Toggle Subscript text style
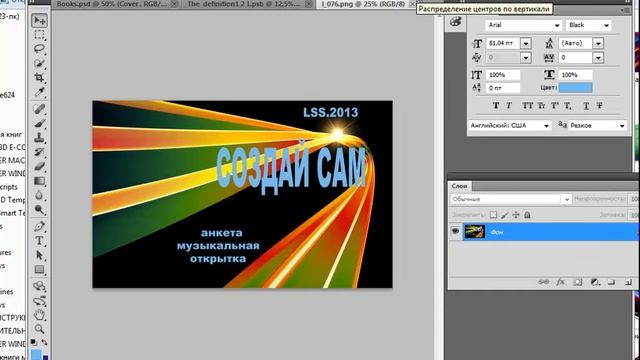The height and width of the screenshot is (360, 640). [x=568, y=105]
